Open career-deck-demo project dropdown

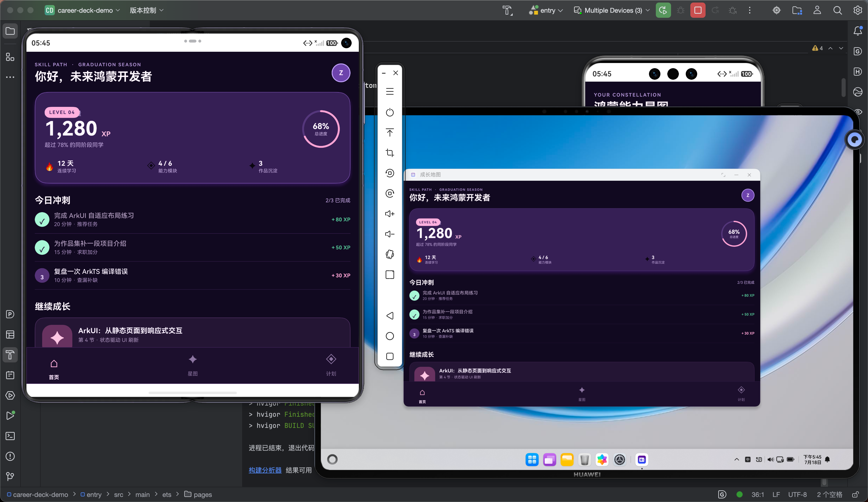[x=83, y=10]
